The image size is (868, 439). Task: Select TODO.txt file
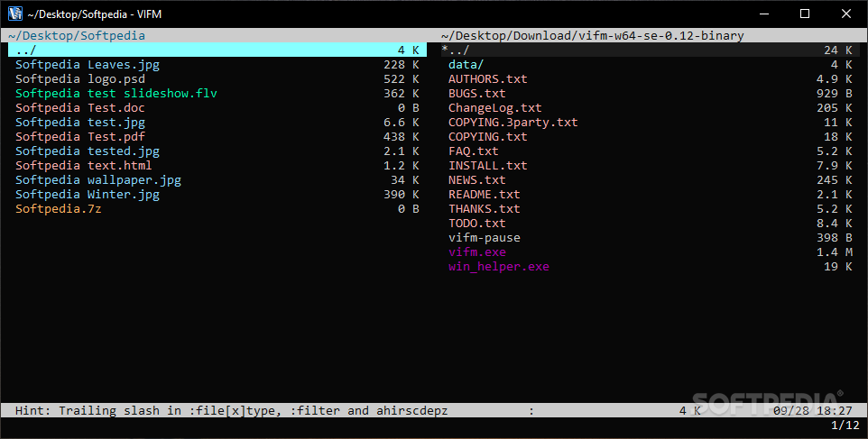[477, 223]
